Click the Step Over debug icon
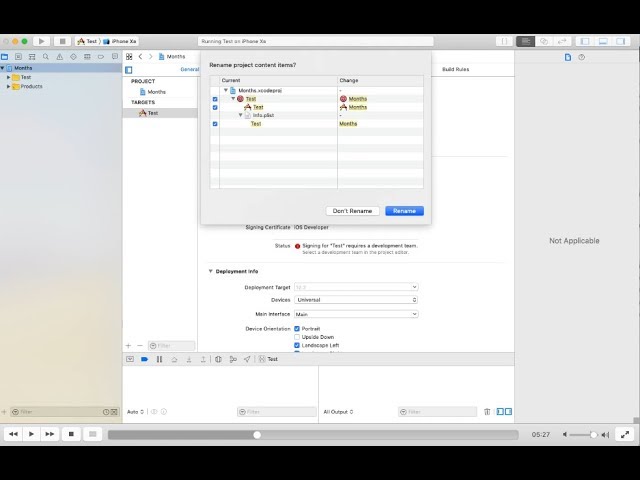Image resolution: width=640 pixels, height=480 pixels. click(x=174, y=359)
